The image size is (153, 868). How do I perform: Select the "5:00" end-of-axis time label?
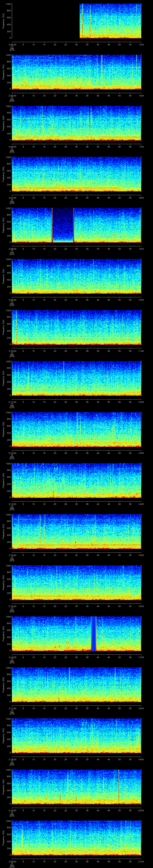(141, 44)
